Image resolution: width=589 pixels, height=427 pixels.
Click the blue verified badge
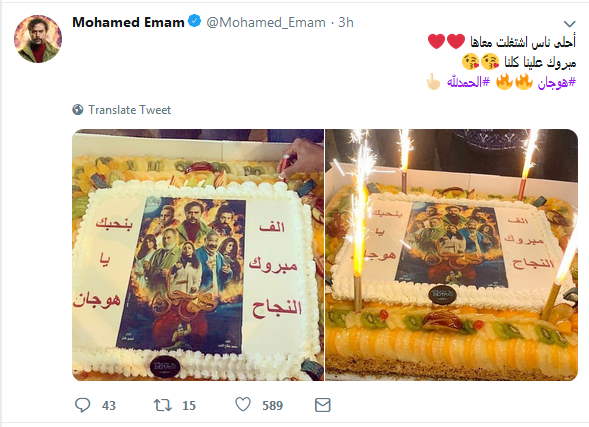tap(195, 21)
